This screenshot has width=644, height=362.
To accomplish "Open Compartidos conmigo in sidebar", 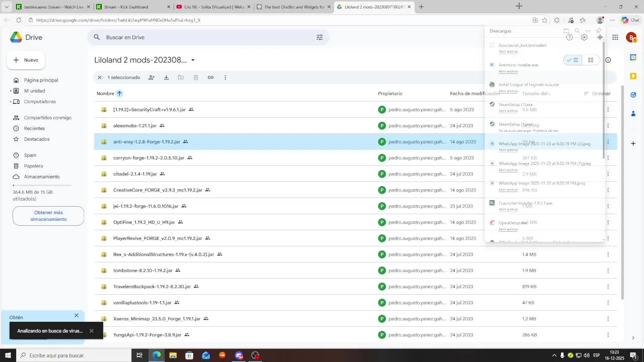I will point(48,118).
